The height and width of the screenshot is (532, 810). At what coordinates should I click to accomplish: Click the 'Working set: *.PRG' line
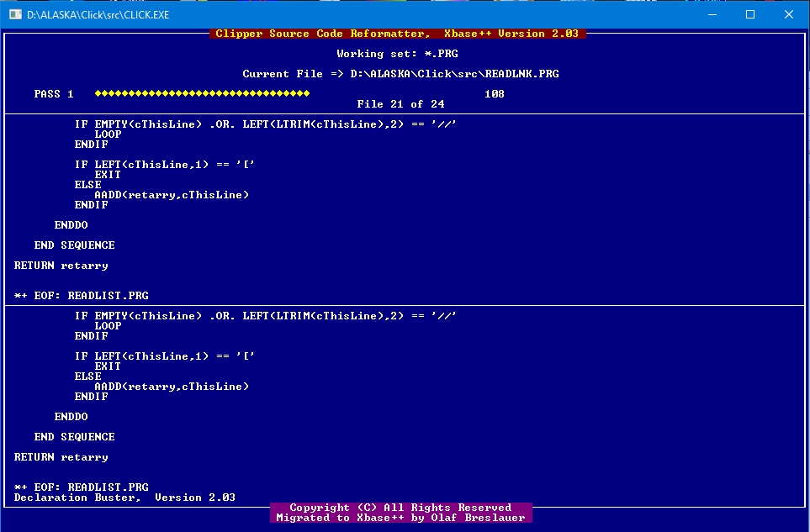click(x=397, y=54)
